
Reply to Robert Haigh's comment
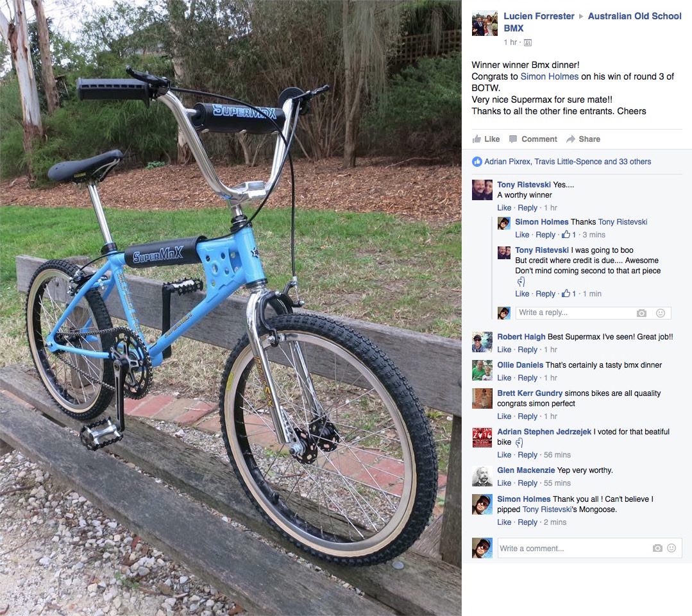pos(527,349)
